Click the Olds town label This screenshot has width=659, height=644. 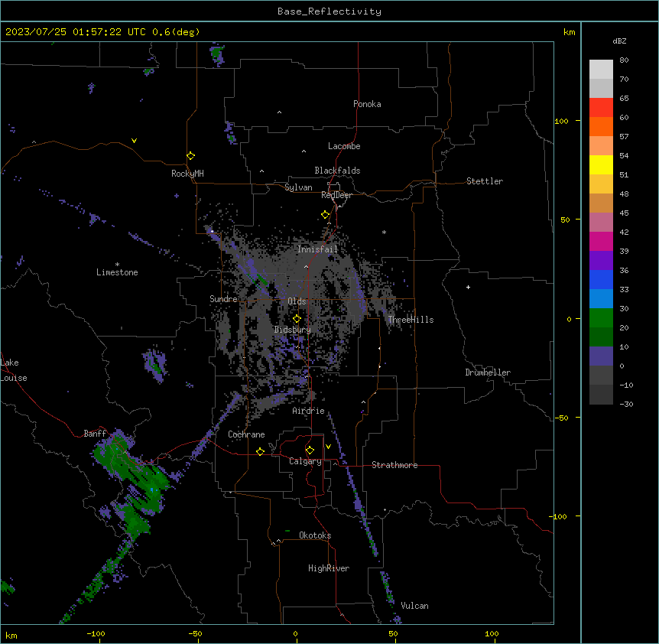pyautogui.click(x=297, y=301)
